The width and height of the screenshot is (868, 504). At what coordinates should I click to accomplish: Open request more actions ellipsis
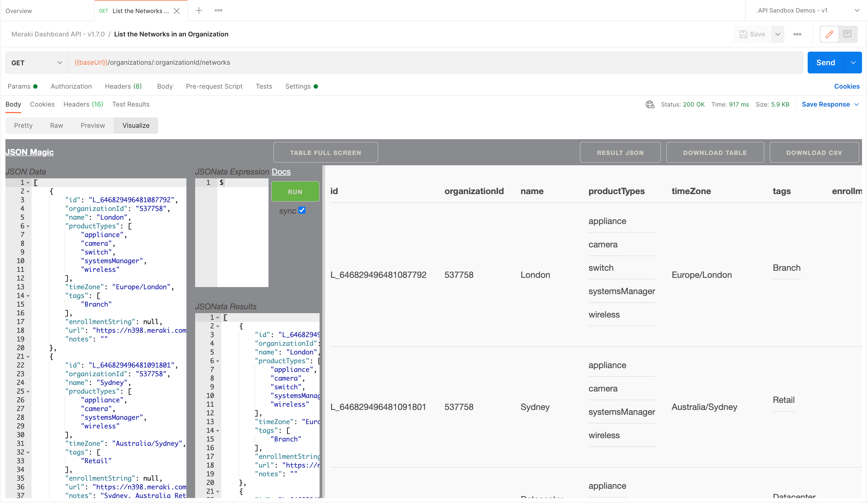pos(797,34)
